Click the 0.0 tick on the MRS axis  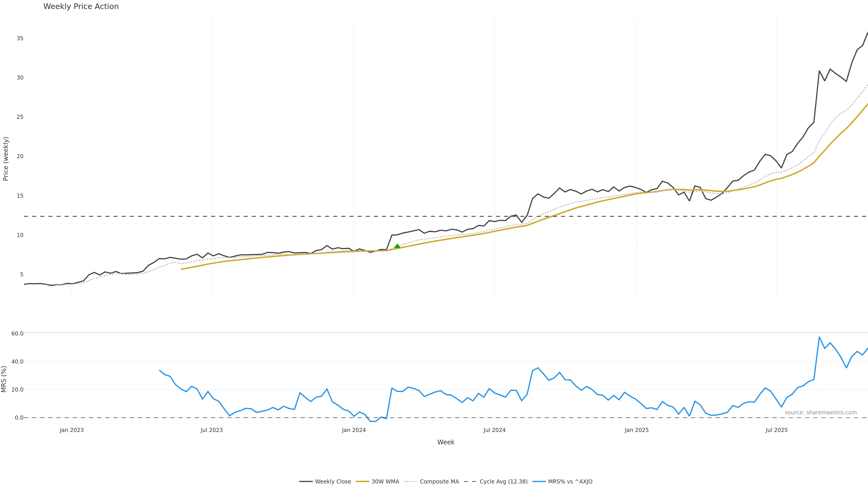pyautogui.click(x=19, y=418)
